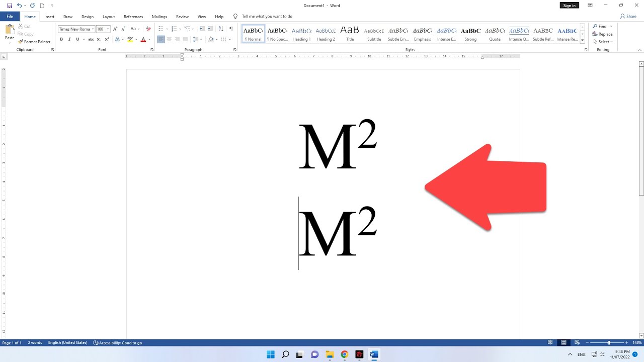This screenshot has width=644, height=362.
Task: Click the Numbering list icon
Action: tap(174, 29)
